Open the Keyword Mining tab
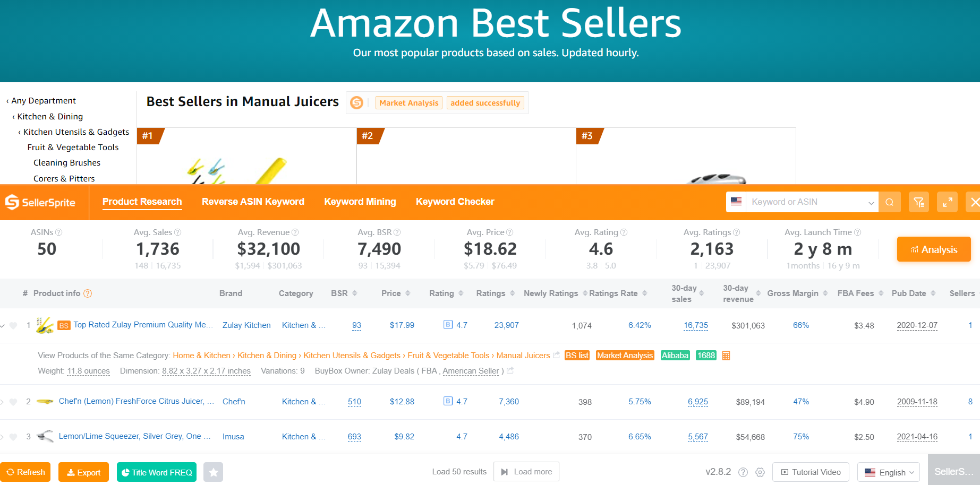This screenshot has height=485, width=980. click(360, 202)
